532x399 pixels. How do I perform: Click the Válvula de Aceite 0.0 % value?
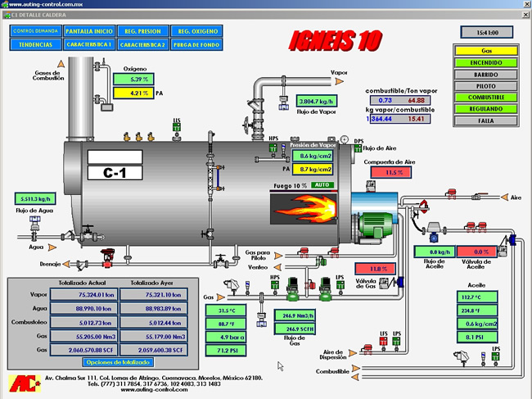coord(477,252)
